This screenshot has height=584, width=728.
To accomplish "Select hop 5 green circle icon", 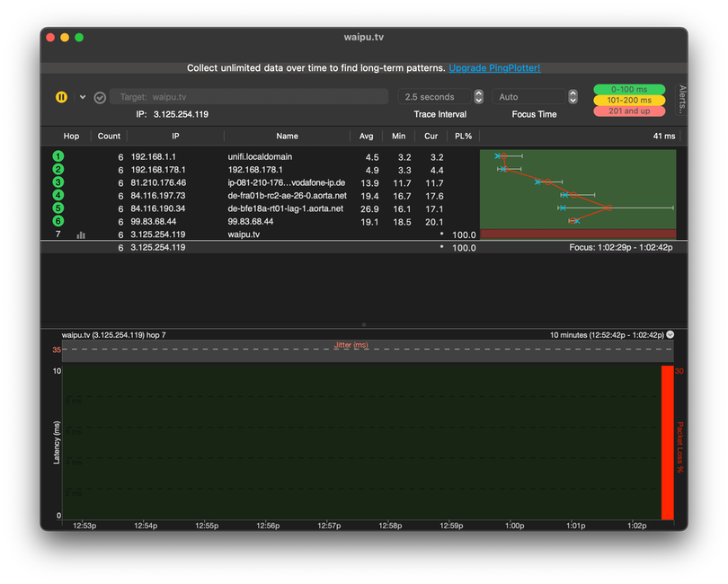I will (58, 208).
